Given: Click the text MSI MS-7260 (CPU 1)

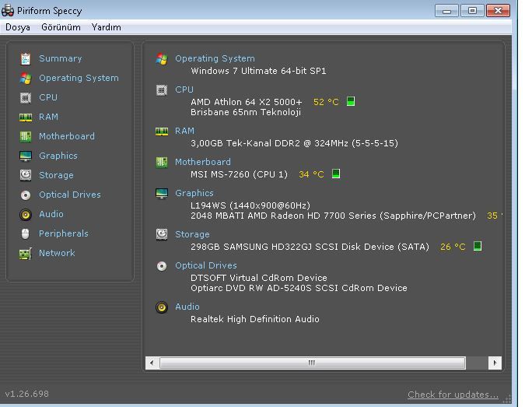Looking at the screenshot, I should click(240, 174).
